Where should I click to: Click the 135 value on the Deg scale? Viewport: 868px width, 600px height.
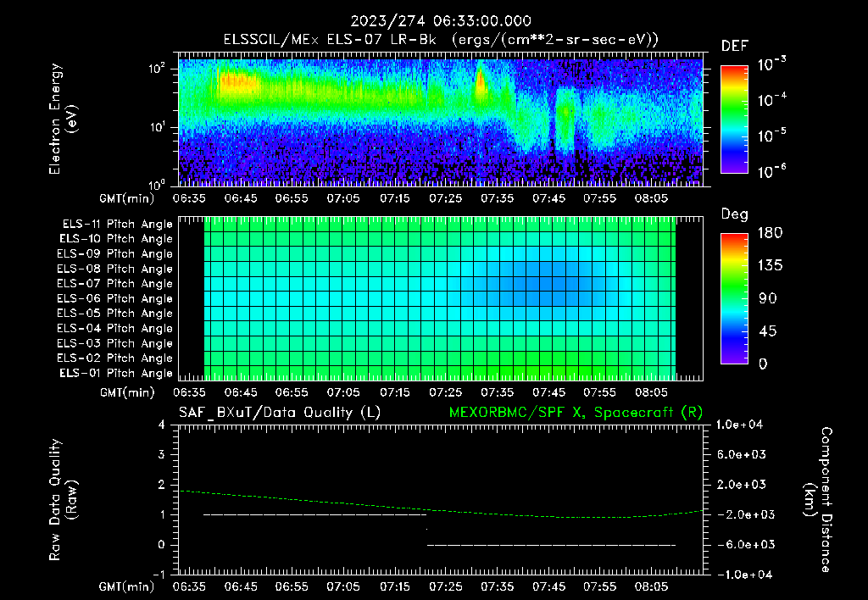(770, 266)
